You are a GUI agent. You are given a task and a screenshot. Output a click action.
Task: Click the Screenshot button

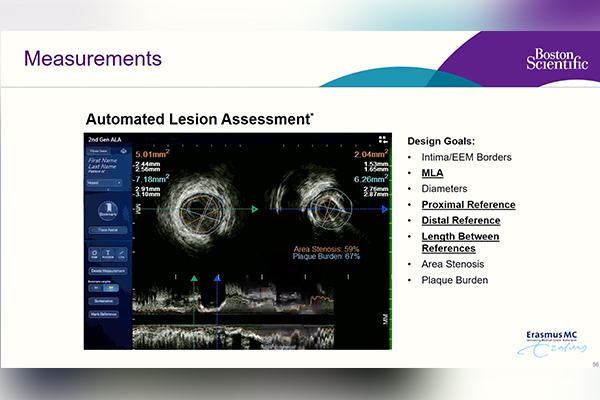click(105, 300)
